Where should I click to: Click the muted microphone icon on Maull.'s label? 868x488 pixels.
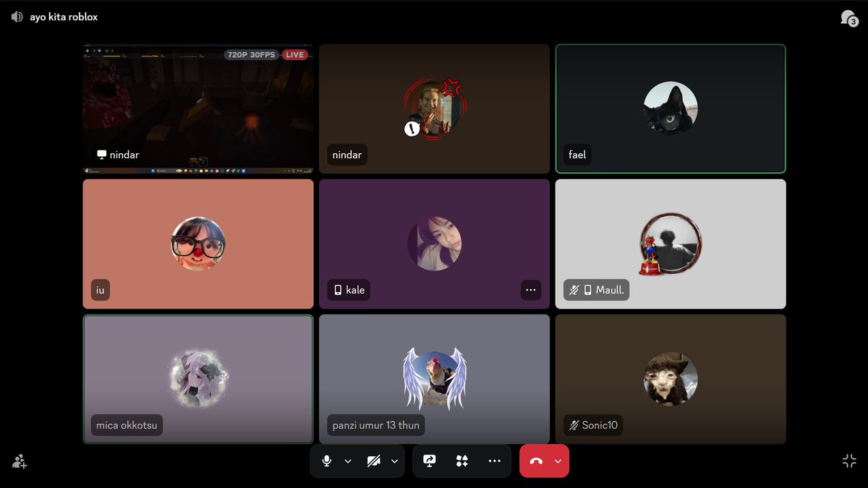[574, 290]
